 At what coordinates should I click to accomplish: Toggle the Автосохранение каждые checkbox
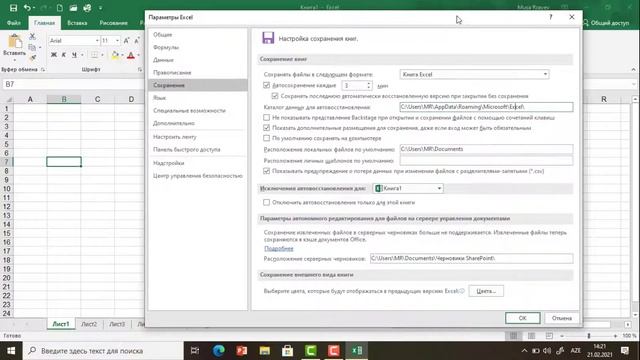coord(267,85)
